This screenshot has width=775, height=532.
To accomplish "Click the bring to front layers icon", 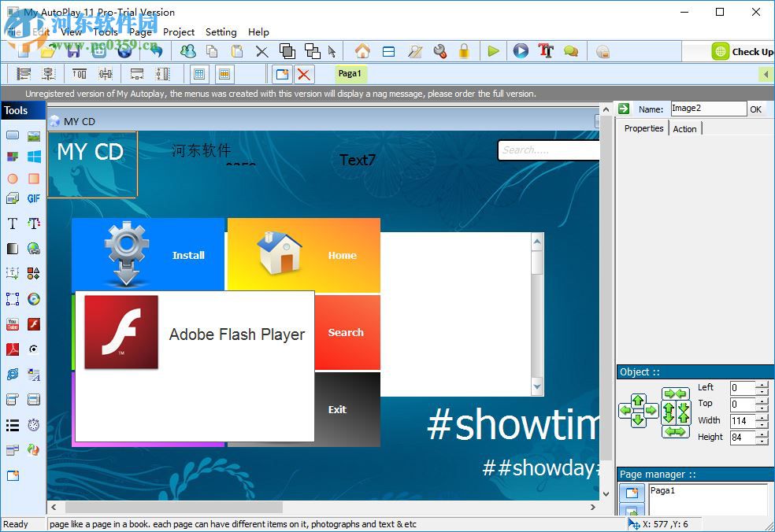I will click(287, 51).
